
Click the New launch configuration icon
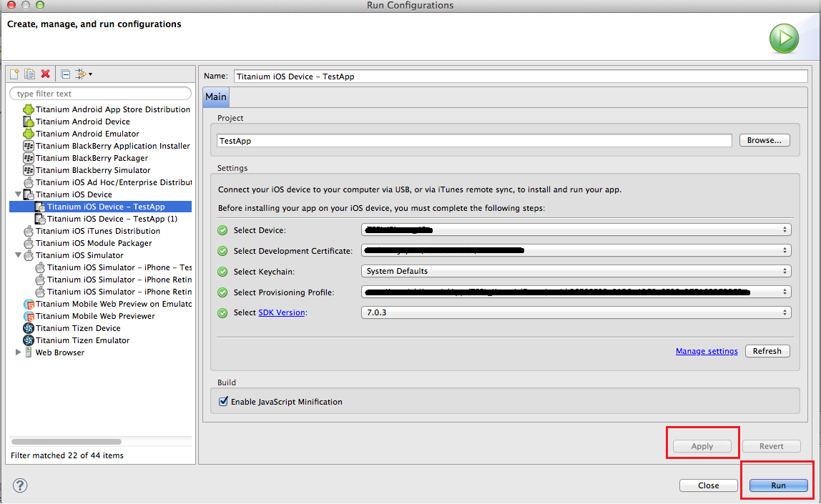(x=14, y=74)
